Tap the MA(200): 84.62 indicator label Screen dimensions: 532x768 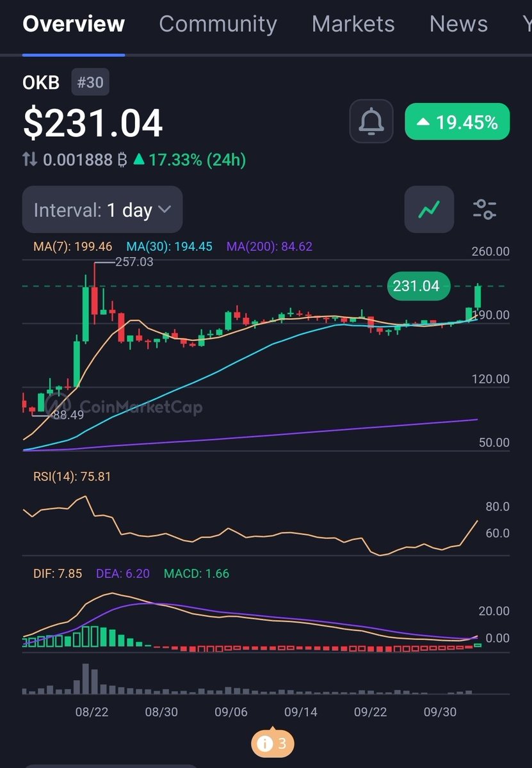tap(270, 246)
